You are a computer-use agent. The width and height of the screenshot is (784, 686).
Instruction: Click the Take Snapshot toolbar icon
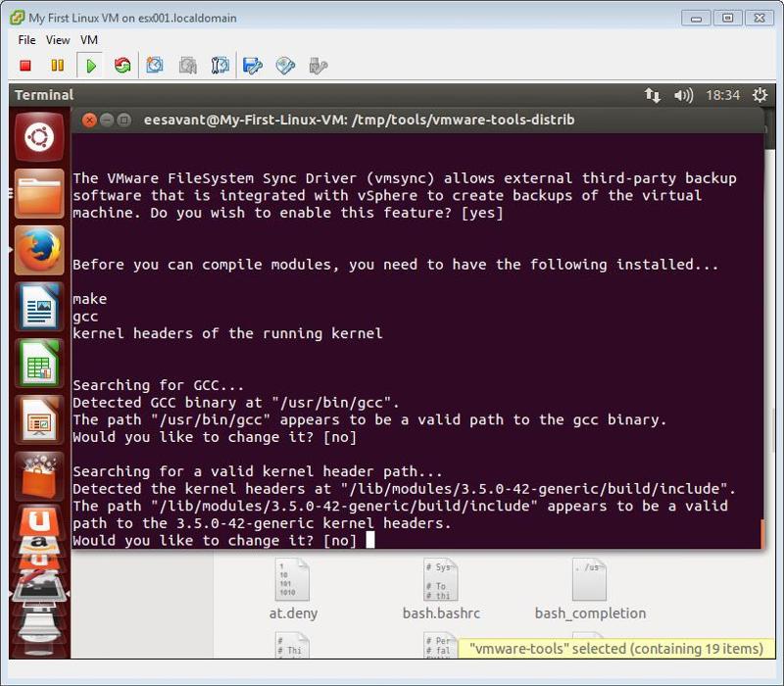click(155, 66)
